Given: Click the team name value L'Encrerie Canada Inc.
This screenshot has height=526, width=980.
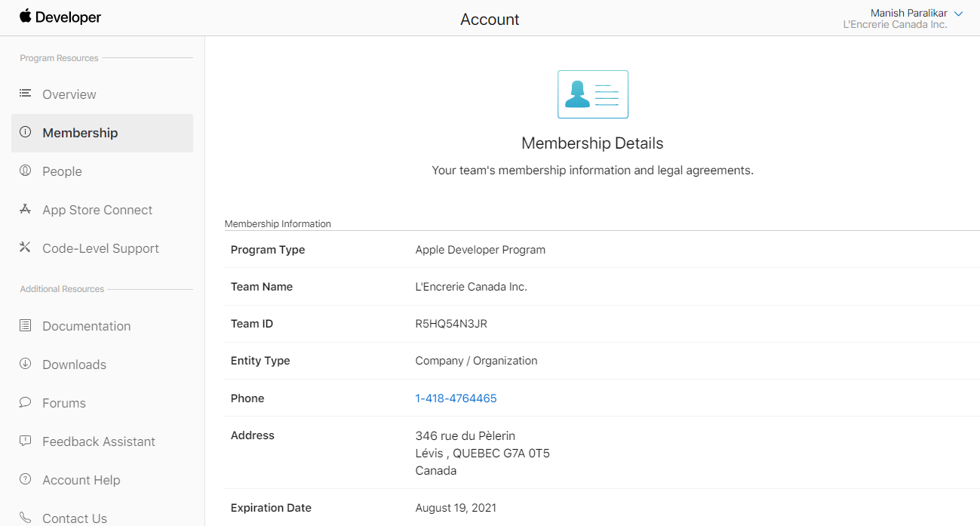Looking at the screenshot, I should point(471,287).
